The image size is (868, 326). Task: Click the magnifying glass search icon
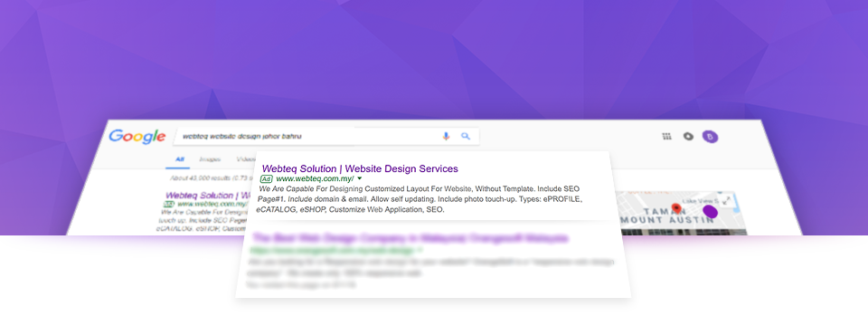pyautogui.click(x=466, y=136)
